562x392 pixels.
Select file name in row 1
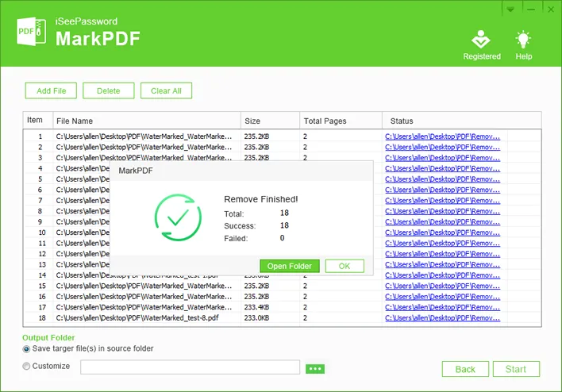click(144, 136)
